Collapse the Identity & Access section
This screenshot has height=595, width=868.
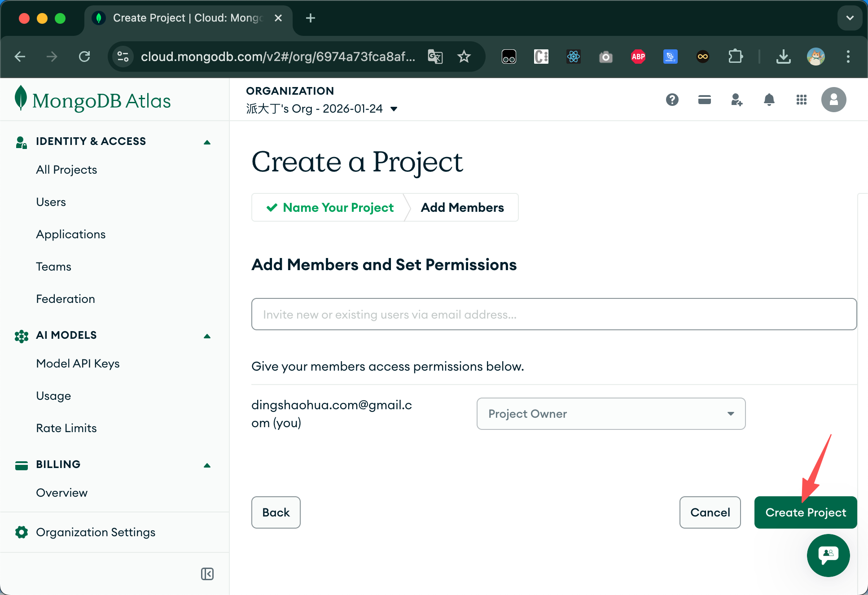207,142
